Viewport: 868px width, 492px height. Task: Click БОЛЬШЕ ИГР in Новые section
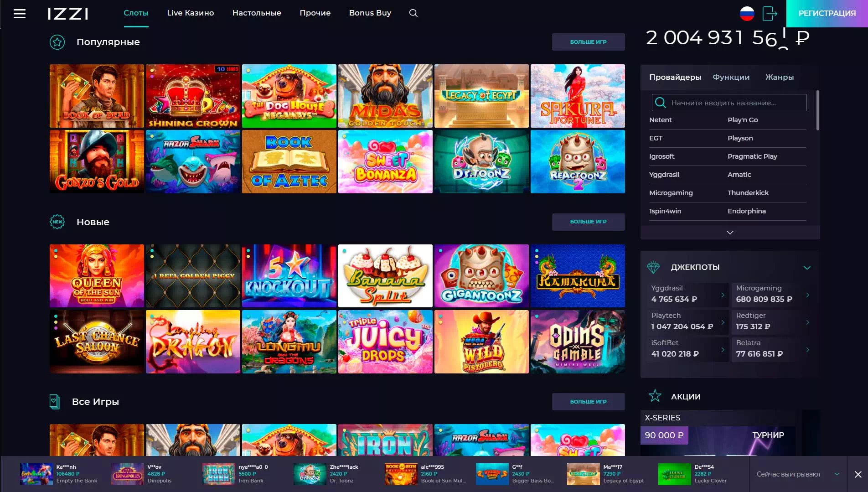pyautogui.click(x=588, y=222)
